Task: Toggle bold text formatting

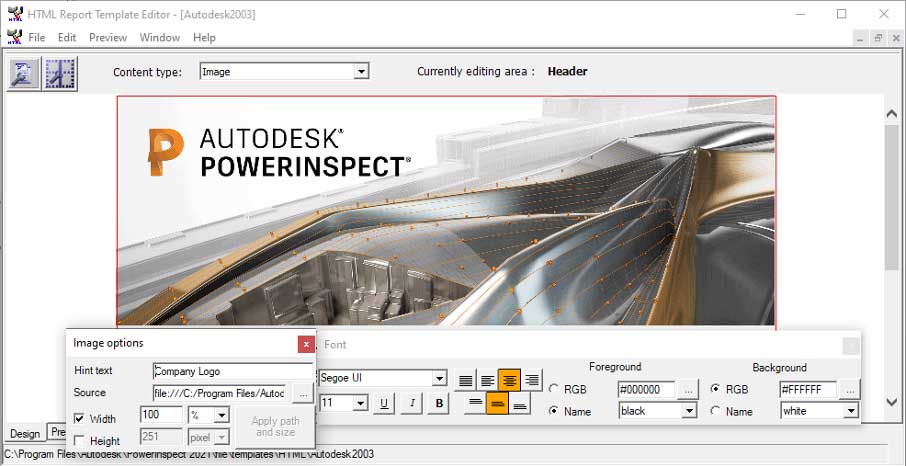Action: pyautogui.click(x=438, y=403)
